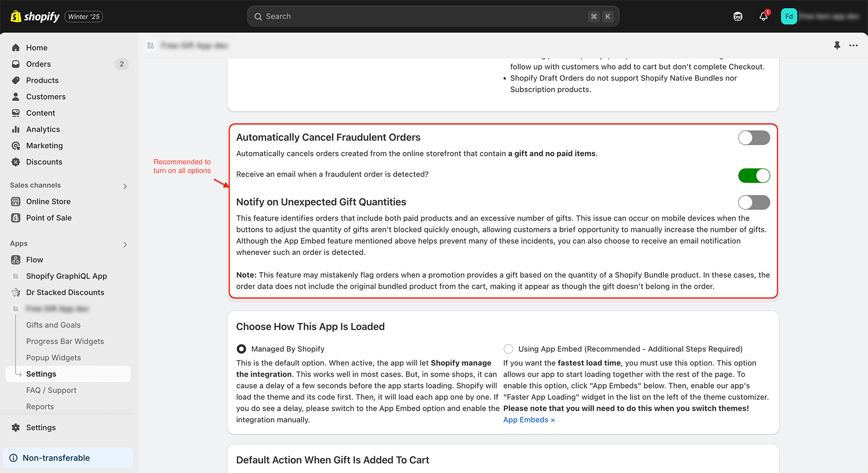The height and width of the screenshot is (473, 868).
Task: Click the Shopify logo
Action: [35, 16]
